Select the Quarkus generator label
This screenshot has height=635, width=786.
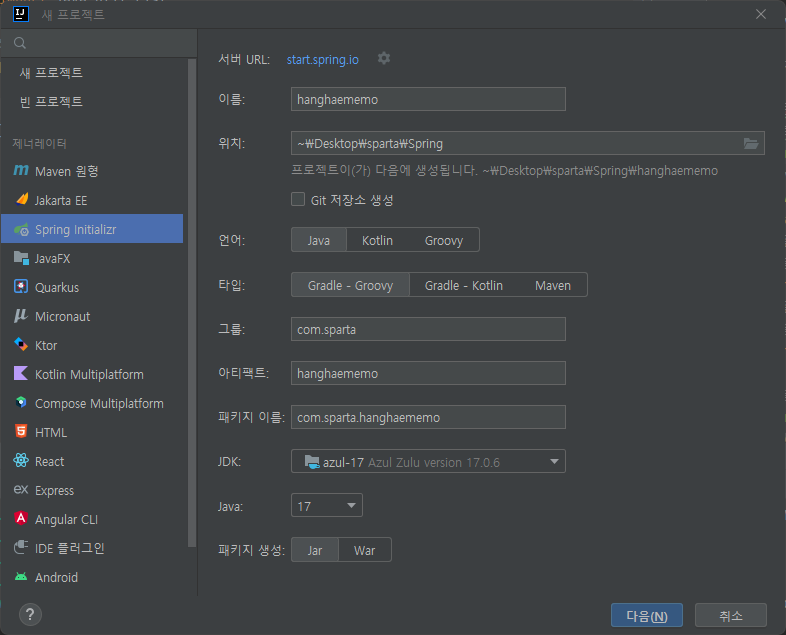[57, 288]
